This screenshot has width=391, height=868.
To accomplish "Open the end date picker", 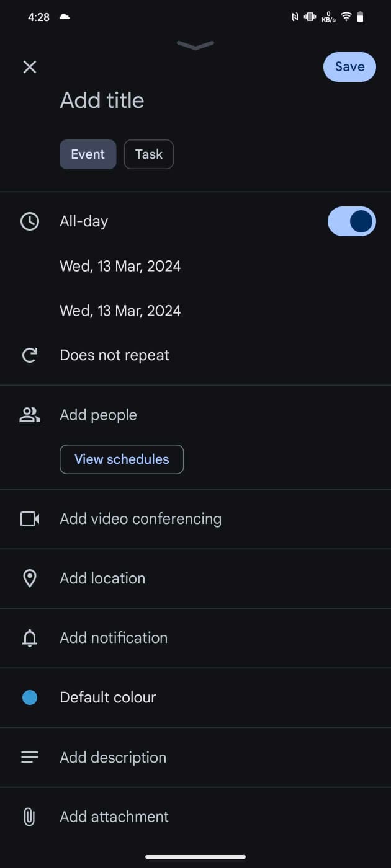I will point(120,311).
